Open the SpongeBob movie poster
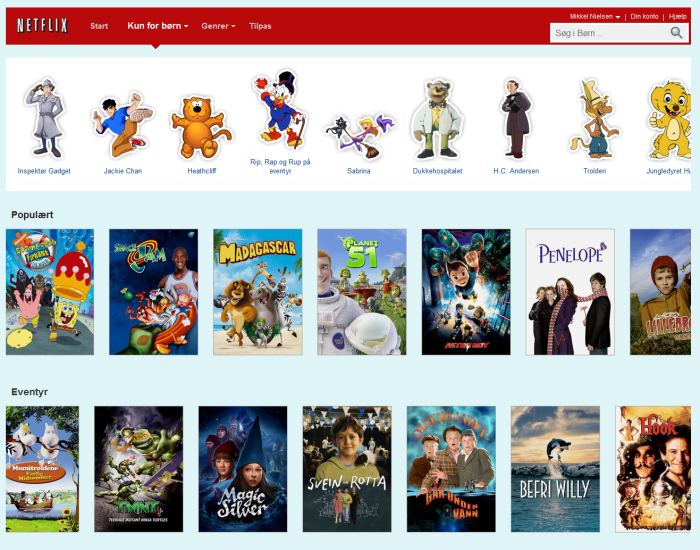The width and height of the screenshot is (700, 550). pyautogui.click(x=50, y=292)
